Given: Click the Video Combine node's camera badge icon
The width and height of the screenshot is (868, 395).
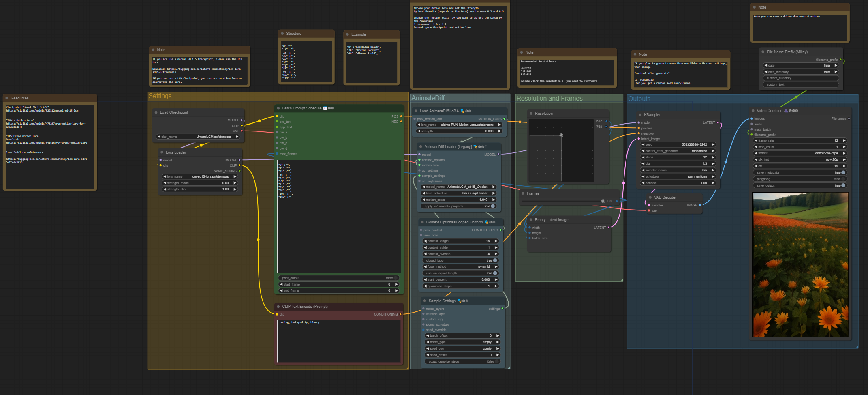Looking at the screenshot, I should pyautogui.click(x=786, y=111).
